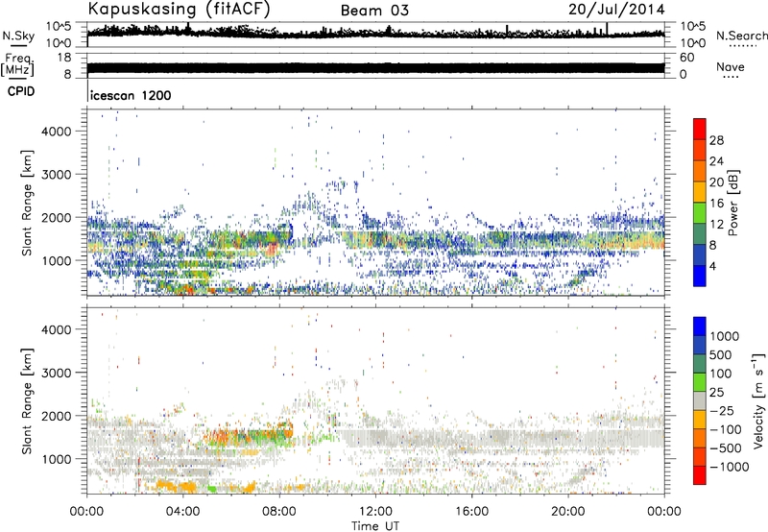Click the 'Slant Range [km]' label of velocity panel

27,400
